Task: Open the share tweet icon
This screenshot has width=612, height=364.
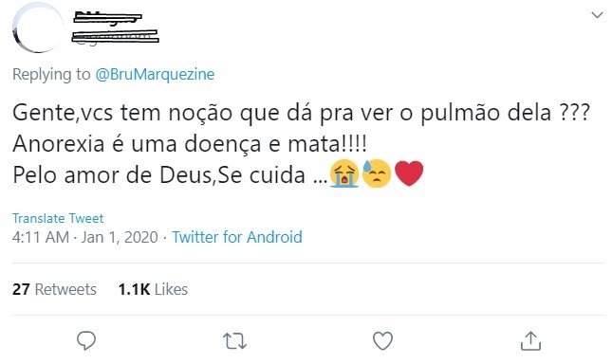Action: click(530, 341)
